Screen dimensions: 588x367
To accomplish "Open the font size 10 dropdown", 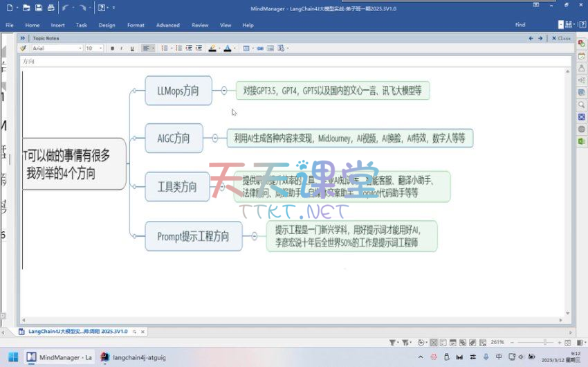I will click(93, 48).
